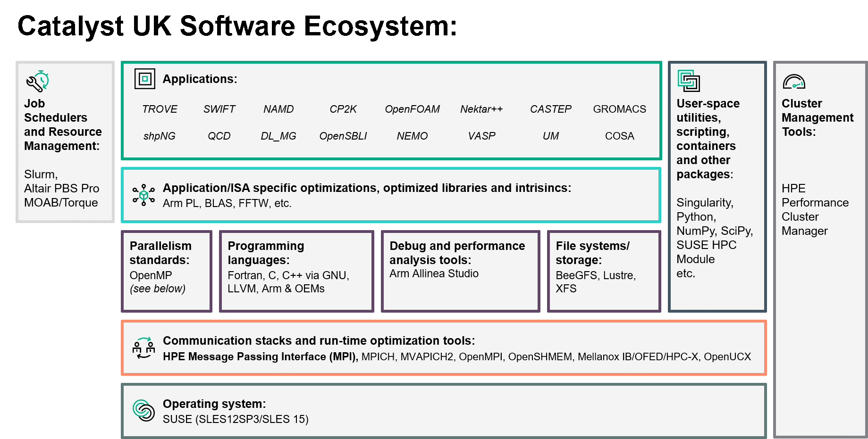
Task: Click the OpenUCX entry
Action: pyautogui.click(x=727, y=356)
